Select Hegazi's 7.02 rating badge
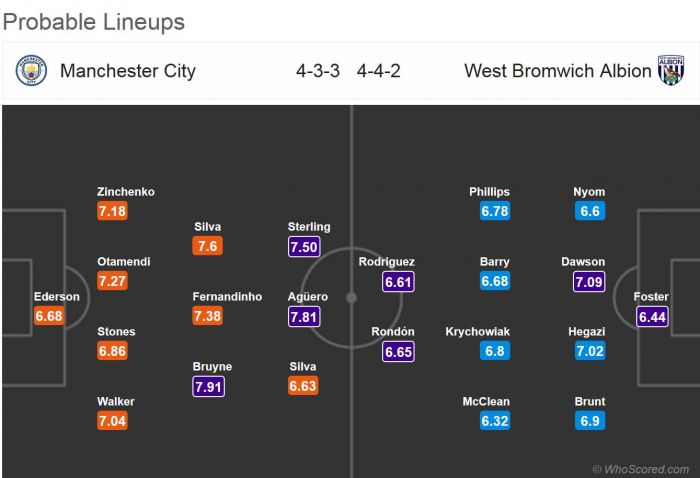700x478 pixels. click(589, 352)
